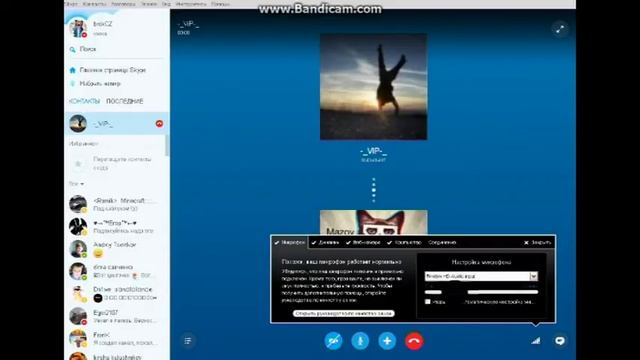The height and width of the screenshot is (360, 640).
Task: Click the search magnifier icon
Action: click(73, 49)
